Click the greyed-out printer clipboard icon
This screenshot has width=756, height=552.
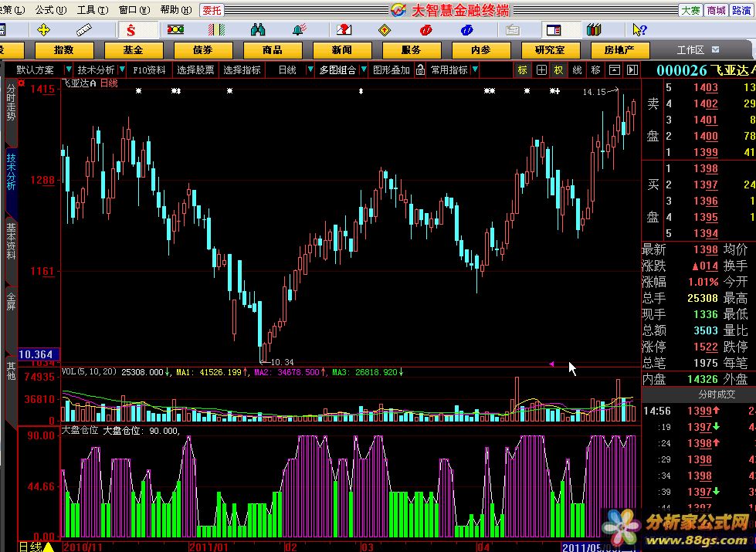click(x=513, y=30)
